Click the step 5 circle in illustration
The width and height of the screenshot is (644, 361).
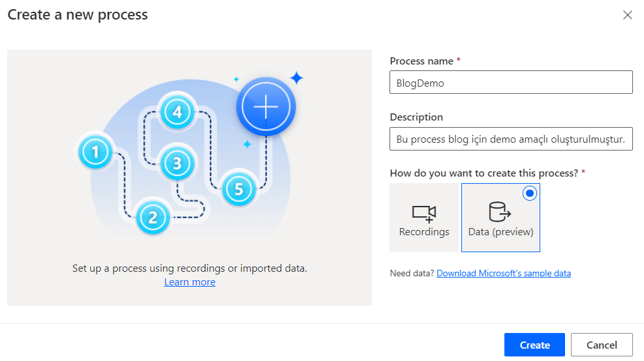coord(238,189)
